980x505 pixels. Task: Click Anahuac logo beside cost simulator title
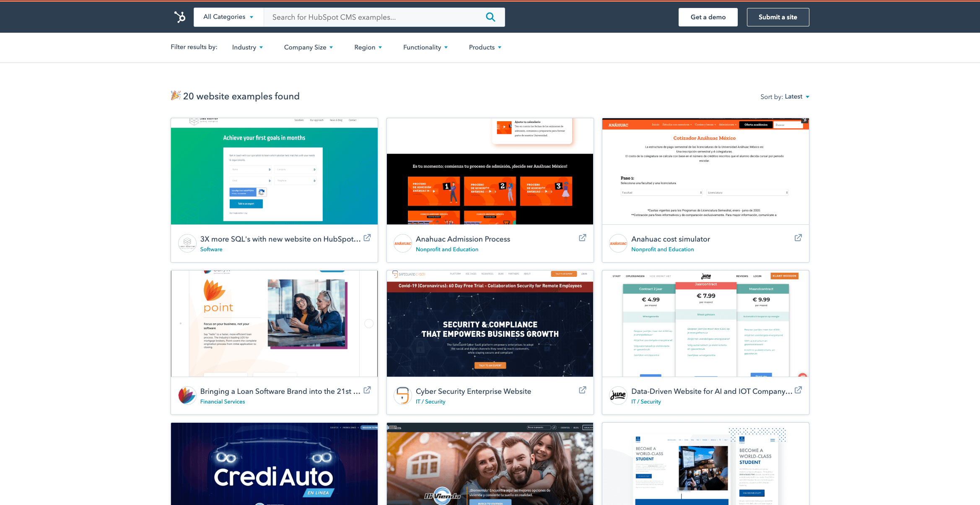pos(618,243)
